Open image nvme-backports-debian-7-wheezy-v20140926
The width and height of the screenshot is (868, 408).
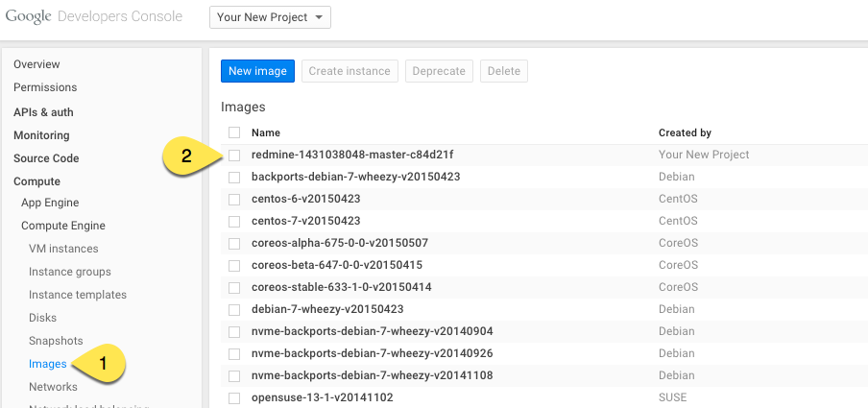coord(372,353)
